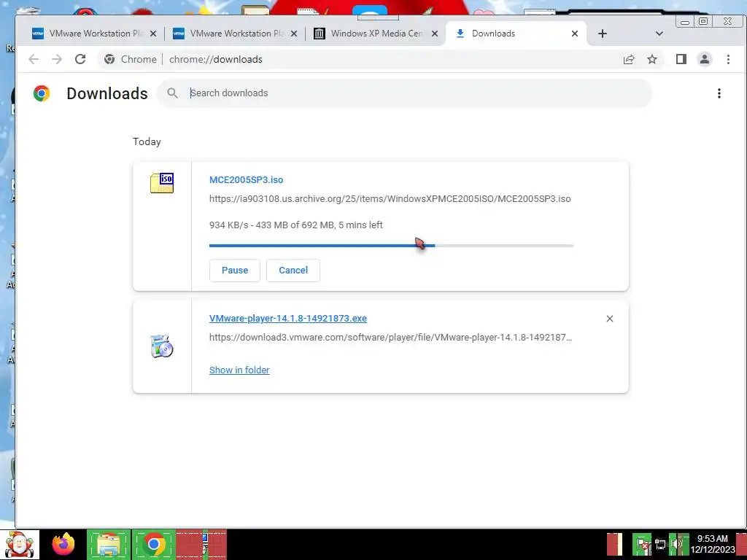Viewport: 747px width, 560px height.
Task: Close the Downloads tab
Action: click(x=575, y=34)
